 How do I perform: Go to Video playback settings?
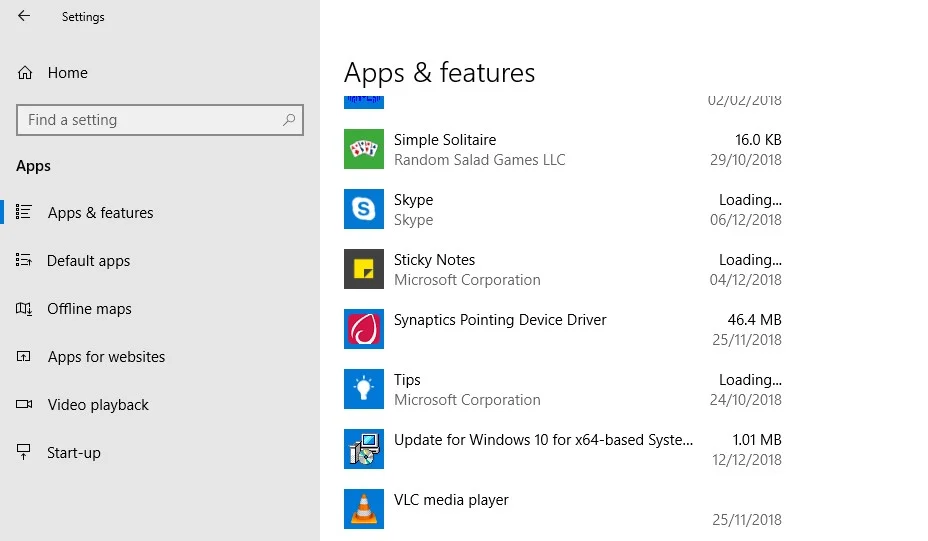(x=98, y=405)
